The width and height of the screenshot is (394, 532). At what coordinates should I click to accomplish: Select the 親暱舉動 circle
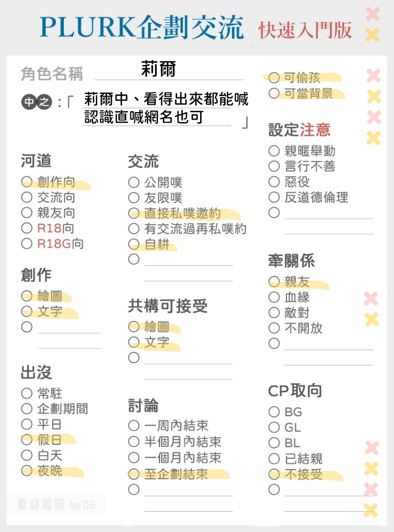tap(274, 151)
